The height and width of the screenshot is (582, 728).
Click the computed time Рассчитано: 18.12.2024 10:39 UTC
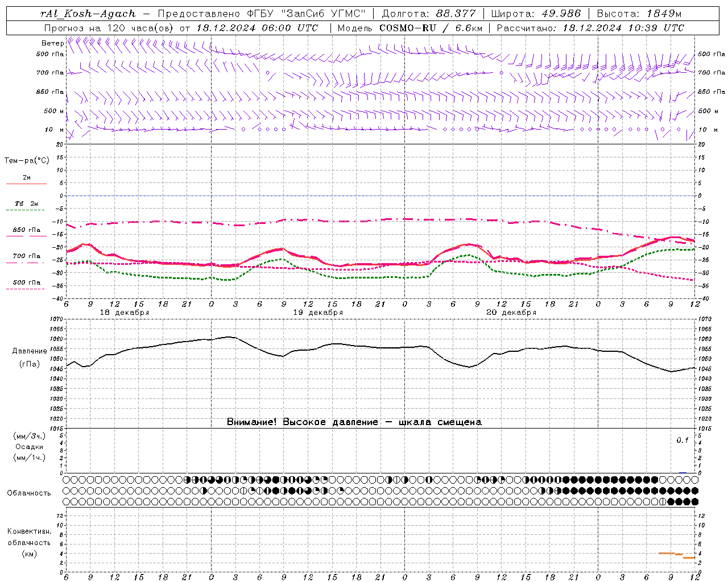pyautogui.click(x=590, y=28)
